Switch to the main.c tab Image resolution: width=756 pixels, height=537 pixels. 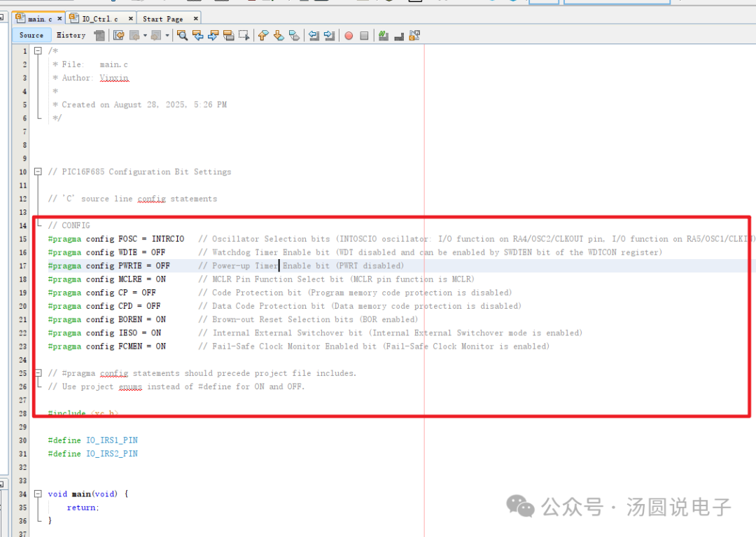pyautogui.click(x=39, y=18)
